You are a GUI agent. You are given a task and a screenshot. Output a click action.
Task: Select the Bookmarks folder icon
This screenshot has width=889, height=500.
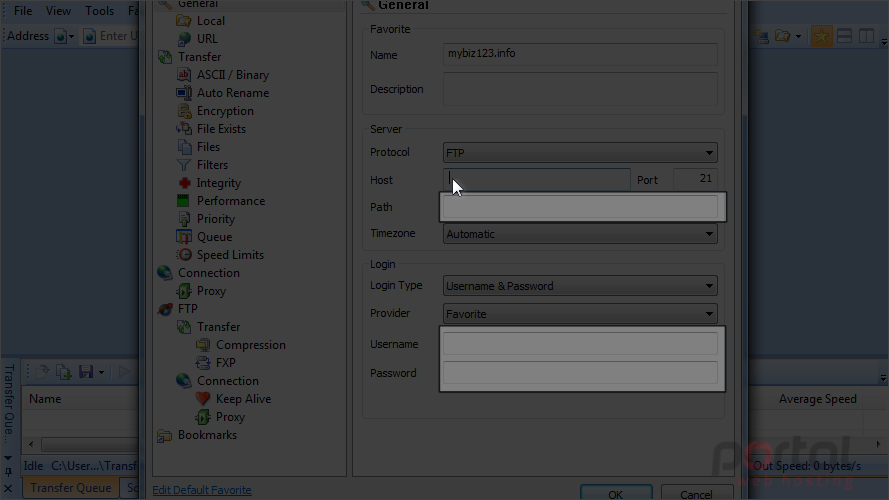165,435
